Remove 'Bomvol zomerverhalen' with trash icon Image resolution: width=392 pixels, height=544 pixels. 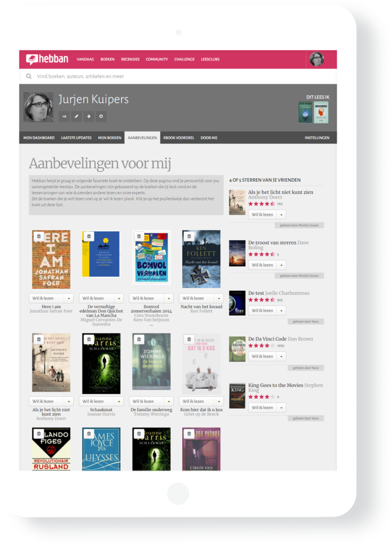click(139, 236)
